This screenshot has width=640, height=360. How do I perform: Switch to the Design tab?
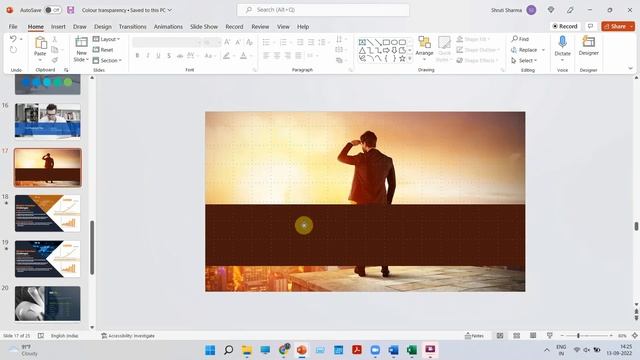102,27
